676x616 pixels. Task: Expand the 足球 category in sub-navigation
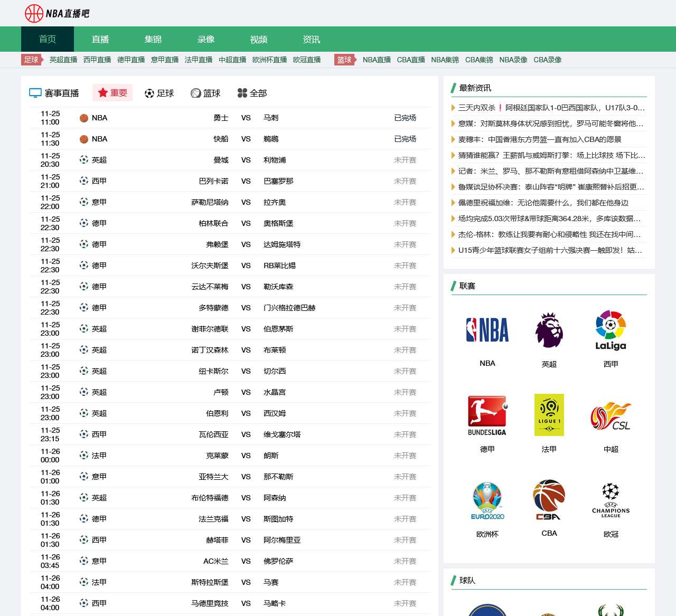pyautogui.click(x=32, y=60)
